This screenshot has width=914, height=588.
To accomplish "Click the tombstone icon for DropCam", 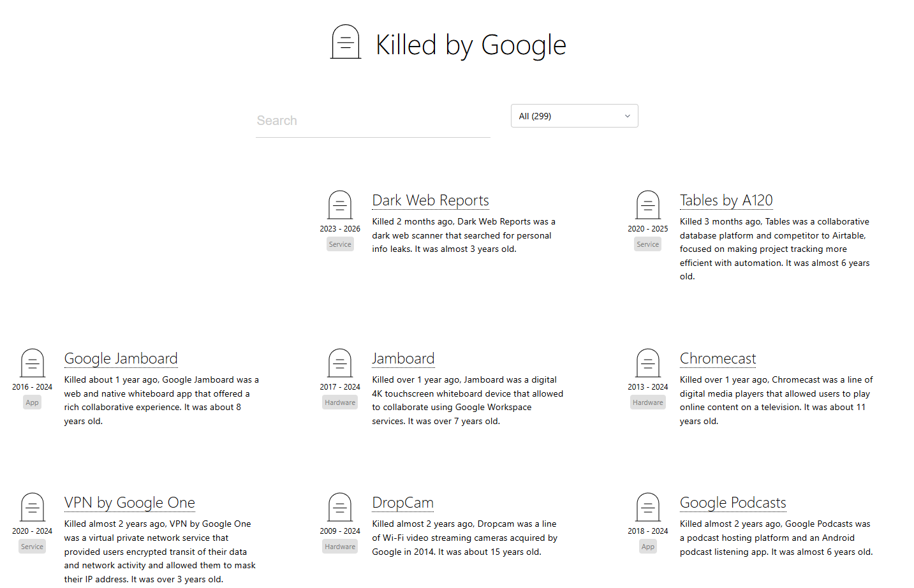I will click(x=340, y=507).
